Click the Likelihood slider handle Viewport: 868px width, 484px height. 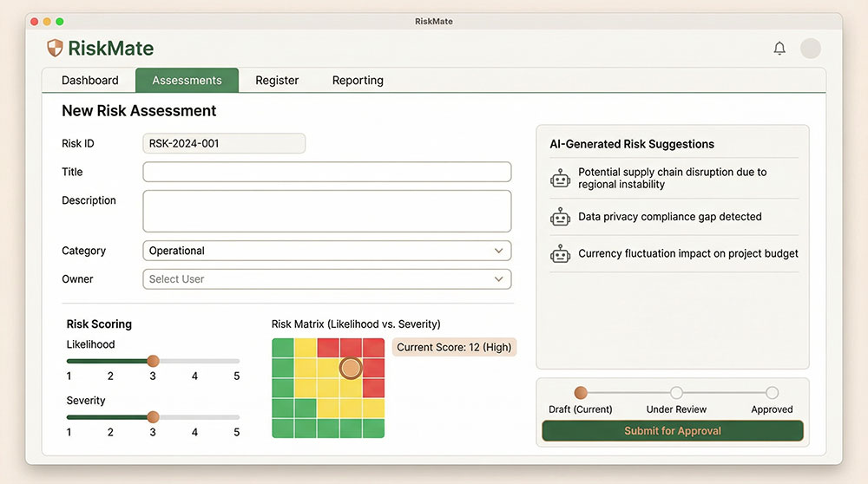[154, 361]
